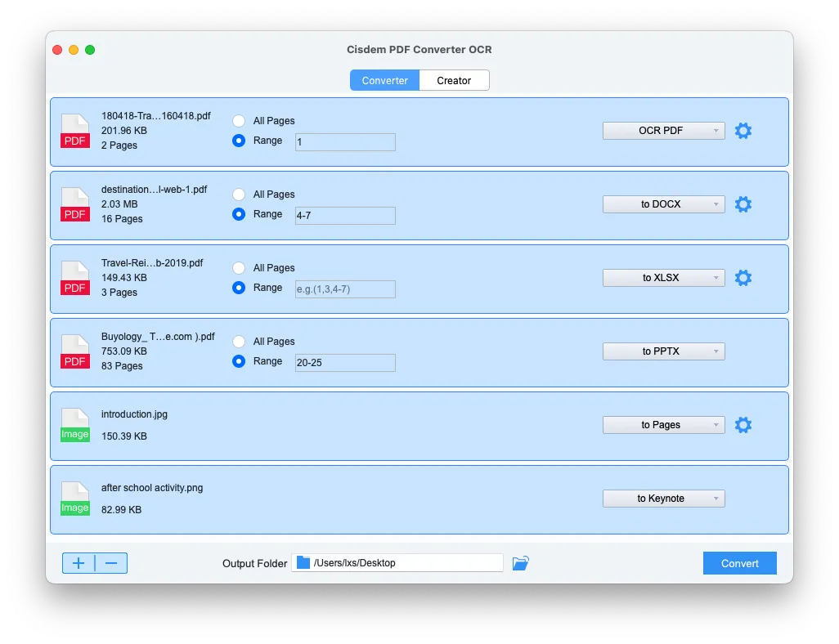The image size is (839, 644).
Task: Click the Convert button
Action: click(x=739, y=563)
